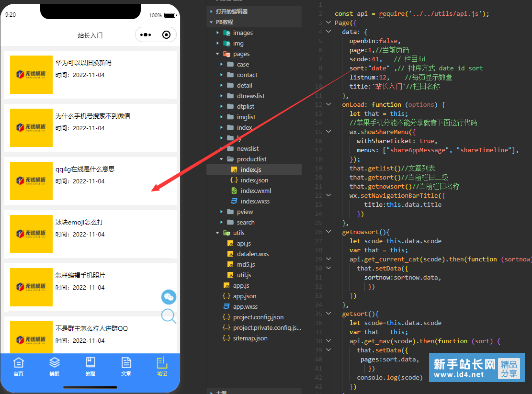Tap the 笔记 tab icon
The image size is (532, 394).
click(162, 366)
